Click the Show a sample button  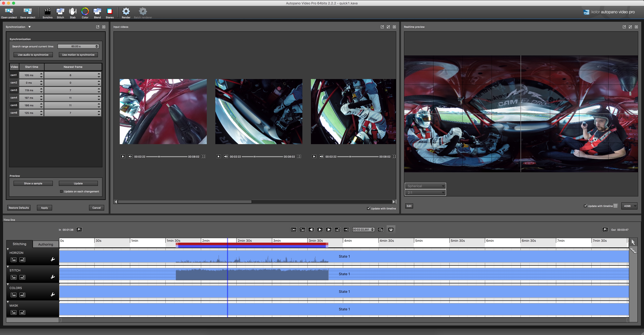[33, 183]
